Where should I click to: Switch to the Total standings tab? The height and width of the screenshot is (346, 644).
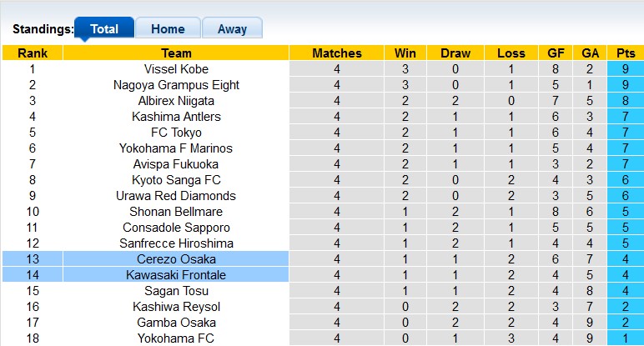[x=103, y=28]
